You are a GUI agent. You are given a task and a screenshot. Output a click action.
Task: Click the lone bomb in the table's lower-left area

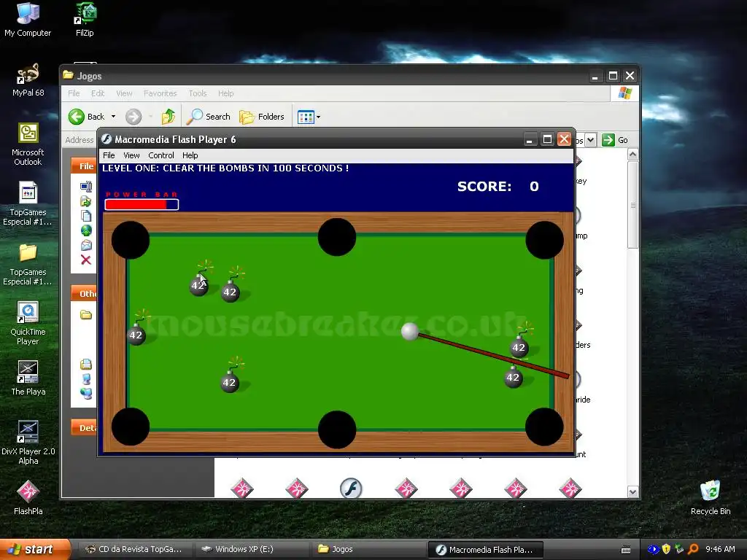pos(229,382)
